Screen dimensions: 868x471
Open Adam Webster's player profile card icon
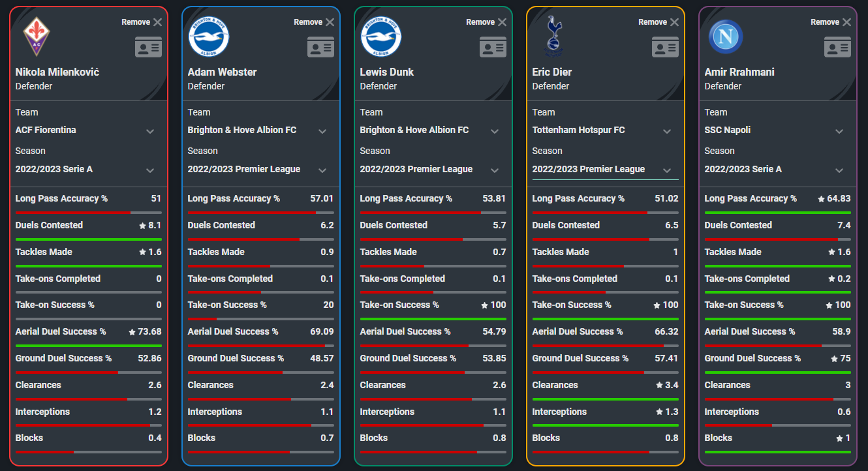[x=320, y=47]
